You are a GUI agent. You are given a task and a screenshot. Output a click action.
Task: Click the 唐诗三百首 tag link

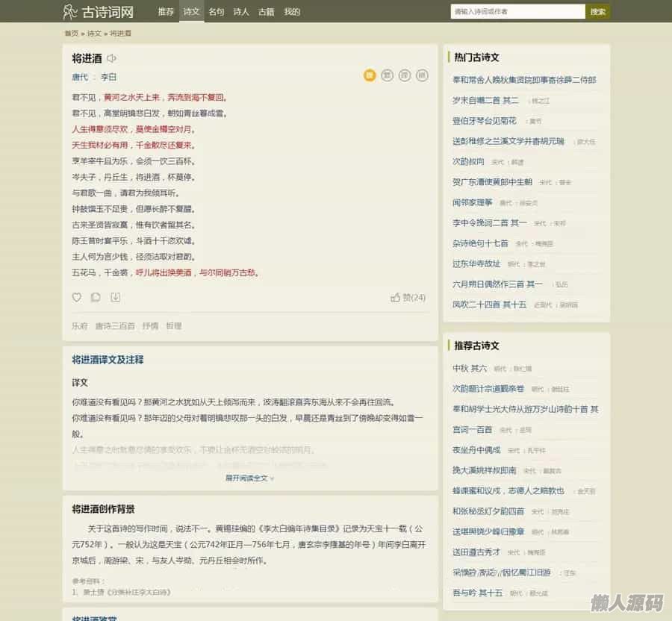click(115, 326)
